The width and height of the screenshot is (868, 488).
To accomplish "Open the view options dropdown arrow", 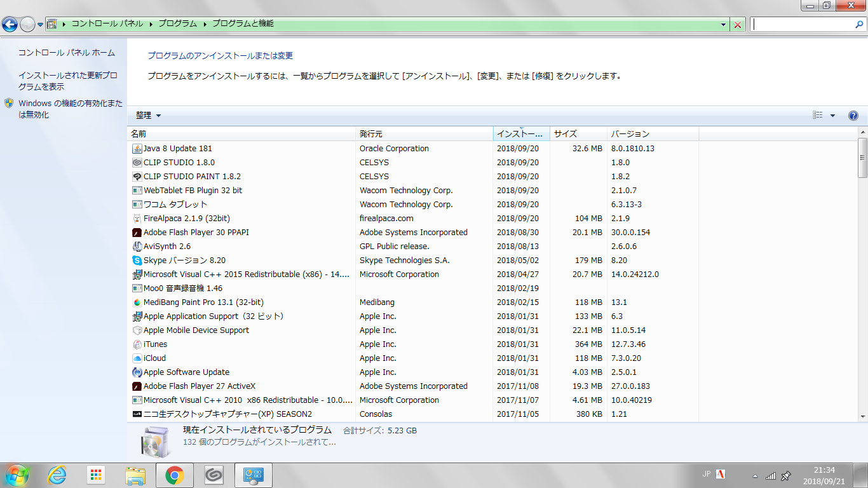I will pos(833,116).
